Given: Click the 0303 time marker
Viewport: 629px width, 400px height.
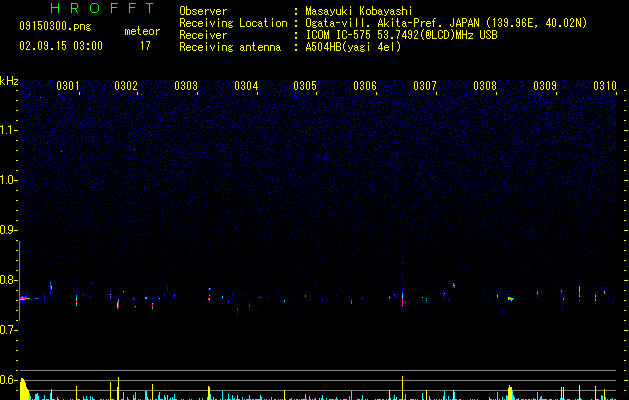Looking at the screenshot, I should click(x=186, y=86).
